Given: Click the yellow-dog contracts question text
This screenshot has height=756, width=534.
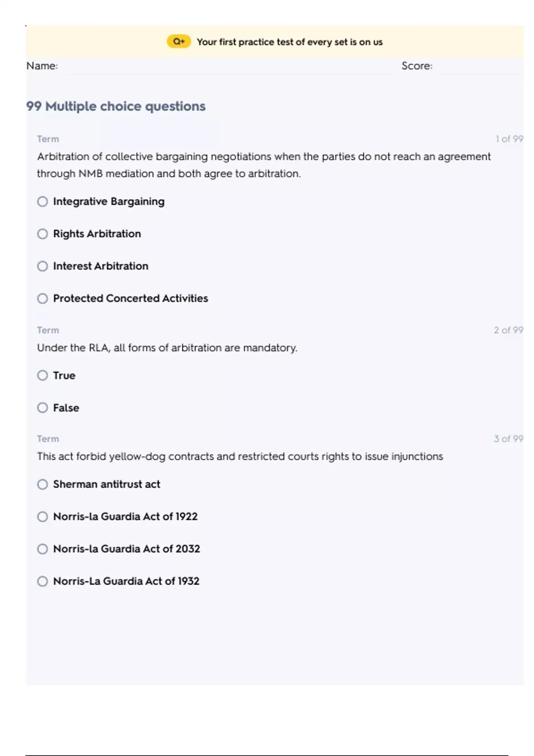Looking at the screenshot, I should [x=240, y=457].
